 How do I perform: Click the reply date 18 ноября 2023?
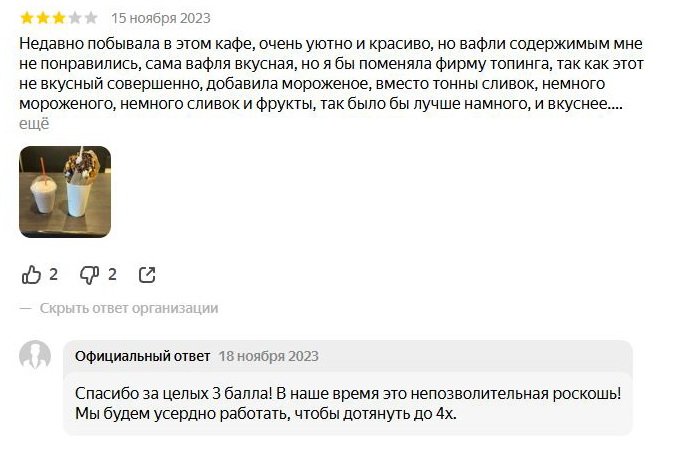(x=268, y=356)
